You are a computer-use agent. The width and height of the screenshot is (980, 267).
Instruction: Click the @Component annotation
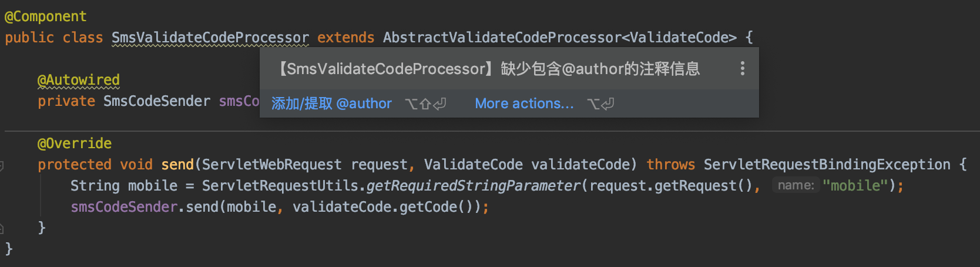click(45, 16)
